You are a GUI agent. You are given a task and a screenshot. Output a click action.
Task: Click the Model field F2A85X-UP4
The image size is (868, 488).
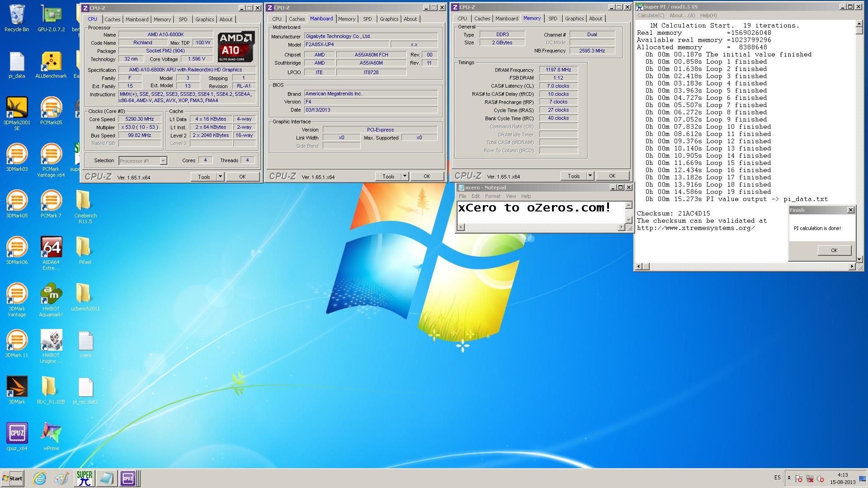[x=346, y=45]
